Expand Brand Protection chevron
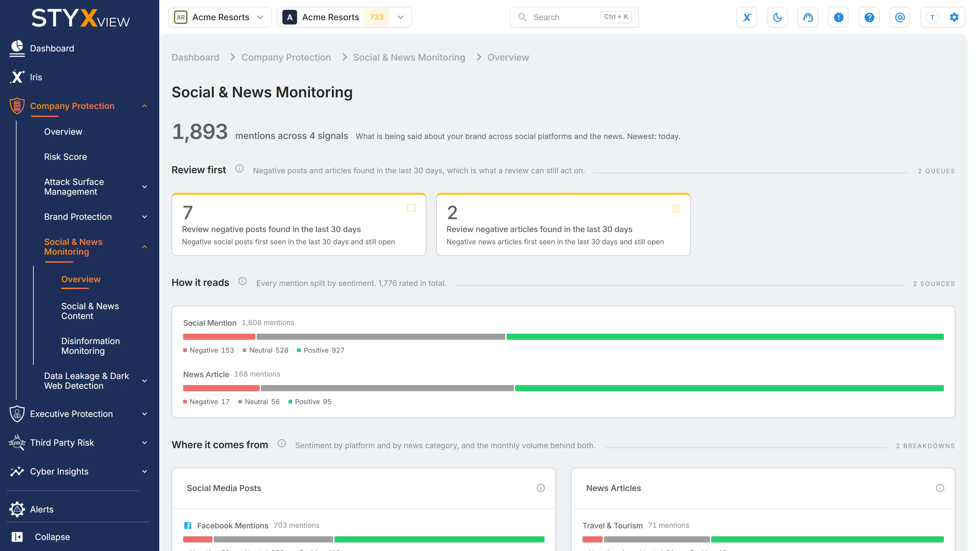This screenshot has height=551, width=980. (x=145, y=217)
